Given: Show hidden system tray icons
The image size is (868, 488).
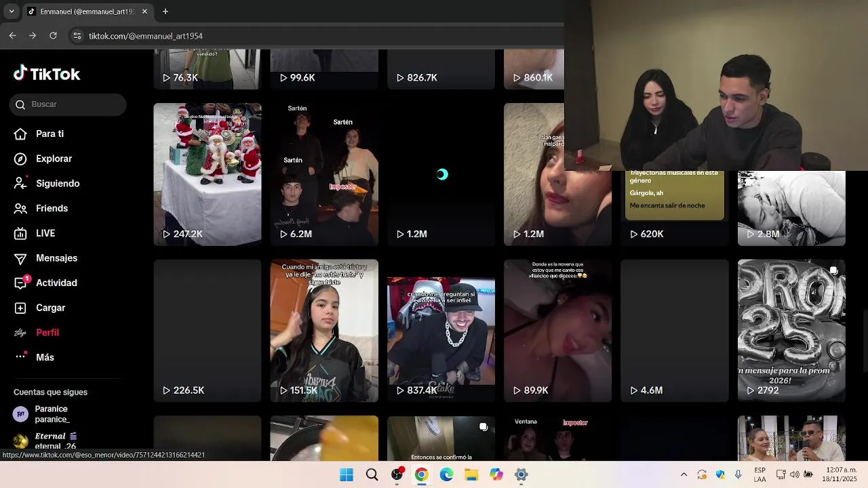Looking at the screenshot, I should click(684, 474).
